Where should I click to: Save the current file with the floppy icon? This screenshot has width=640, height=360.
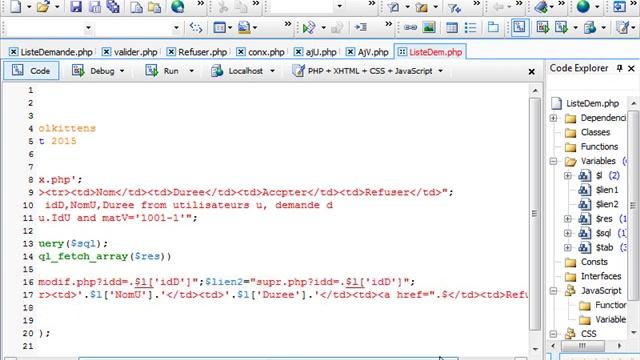(76, 7)
